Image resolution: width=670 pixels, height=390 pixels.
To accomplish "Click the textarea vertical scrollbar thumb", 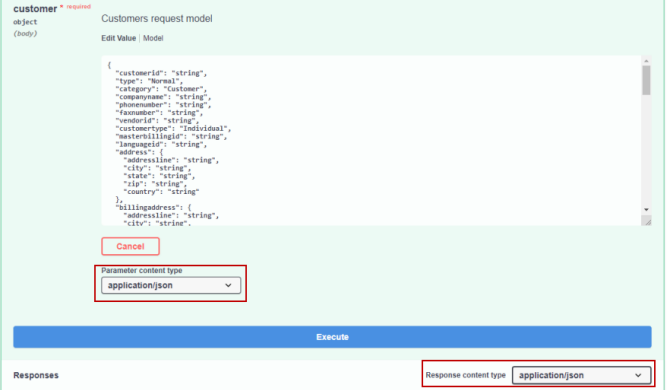I will click(646, 80).
